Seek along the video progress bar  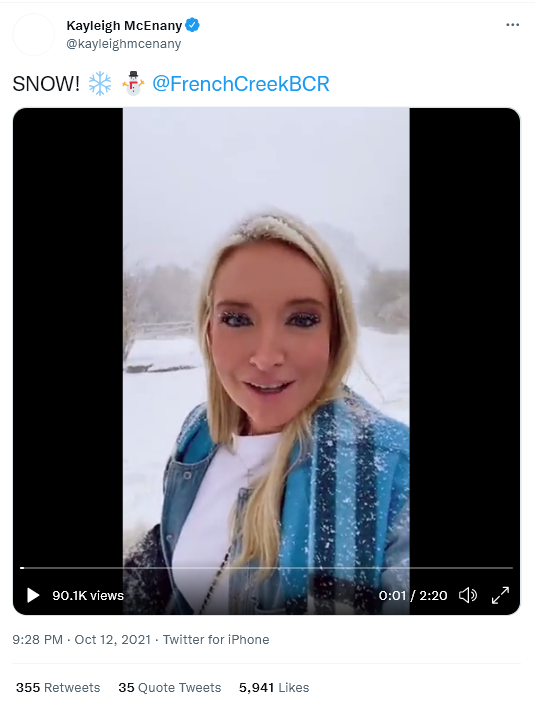[x=266, y=568]
